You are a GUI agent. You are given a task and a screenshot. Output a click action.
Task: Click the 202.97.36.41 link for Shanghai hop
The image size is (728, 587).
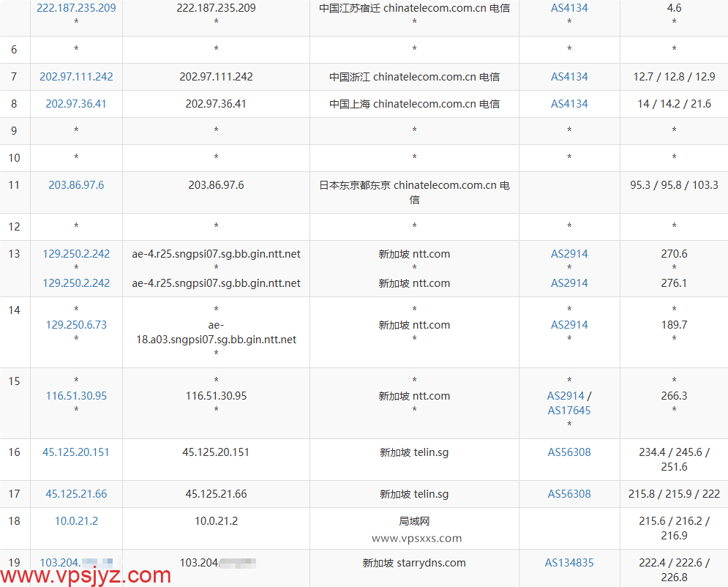(76, 104)
